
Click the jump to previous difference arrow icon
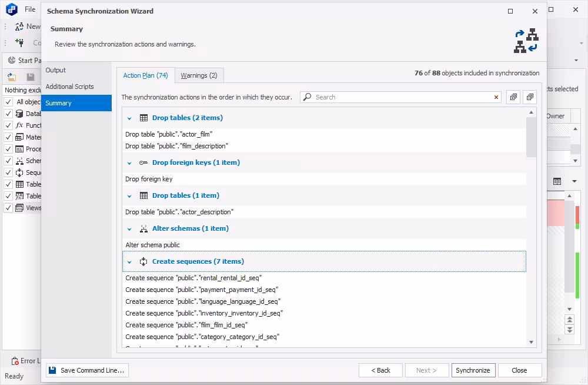pyautogui.click(x=570, y=320)
